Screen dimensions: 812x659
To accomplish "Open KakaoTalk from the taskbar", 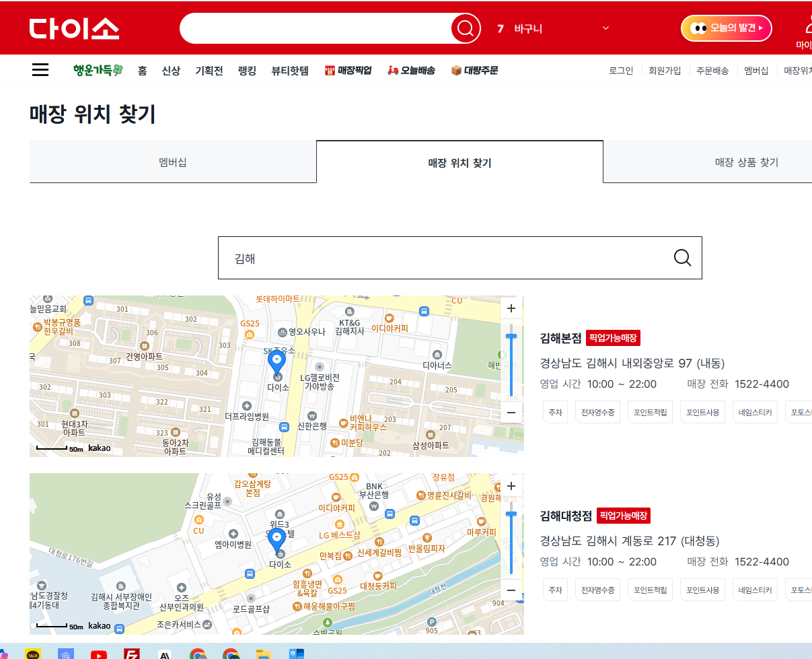I will tap(32, 654).
